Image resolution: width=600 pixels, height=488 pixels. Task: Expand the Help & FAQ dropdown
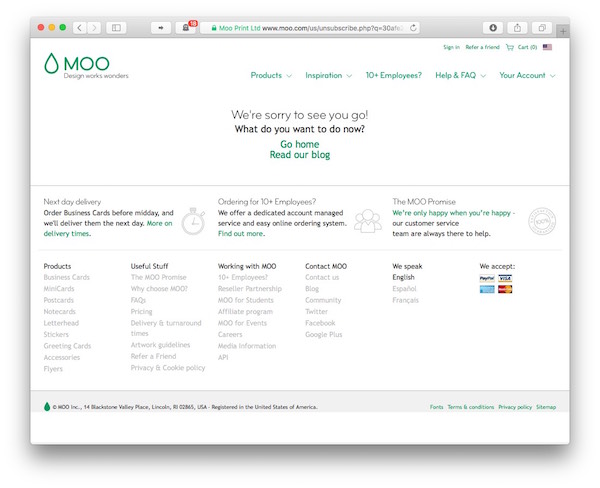click(x=460, y=75)
